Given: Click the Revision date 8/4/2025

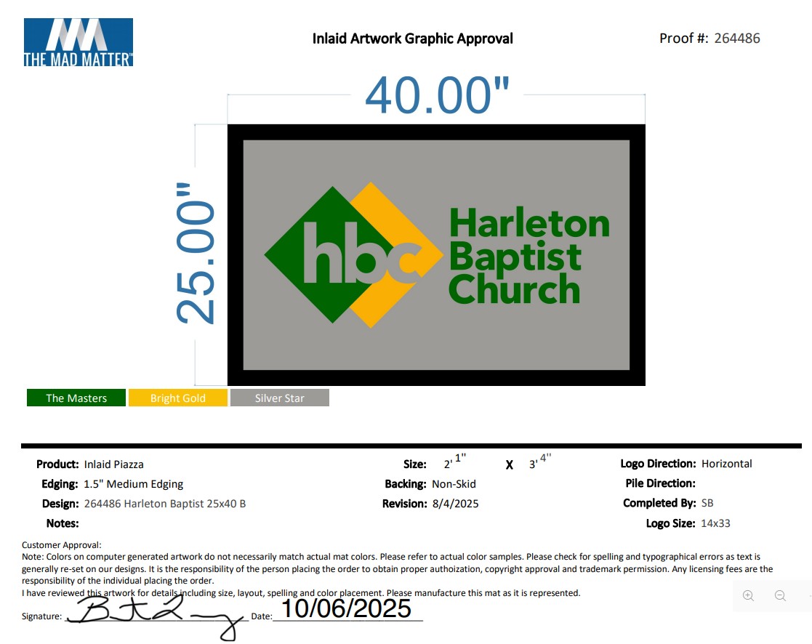Looking at the screenshot, I should click(455, 504).
